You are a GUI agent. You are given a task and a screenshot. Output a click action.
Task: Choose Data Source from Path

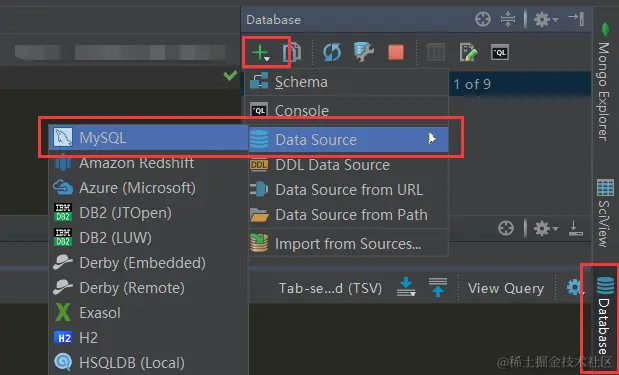348,215
